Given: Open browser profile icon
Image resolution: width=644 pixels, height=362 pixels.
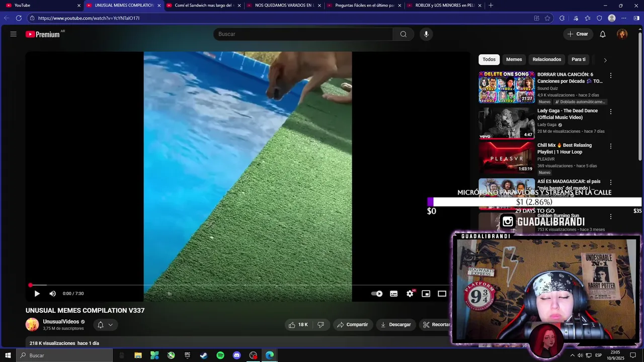Looking at the screenshot, I should click(612, 18).
